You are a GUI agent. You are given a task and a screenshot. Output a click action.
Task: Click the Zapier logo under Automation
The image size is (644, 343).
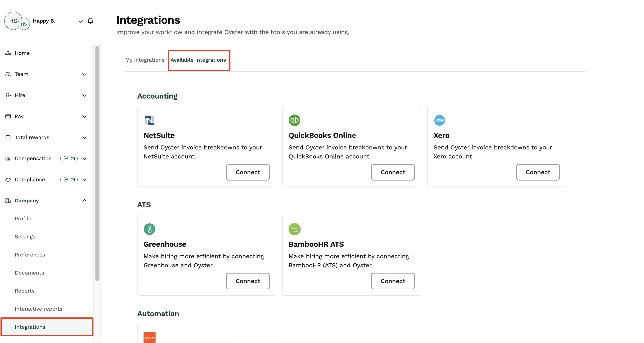tap(150, 337)
